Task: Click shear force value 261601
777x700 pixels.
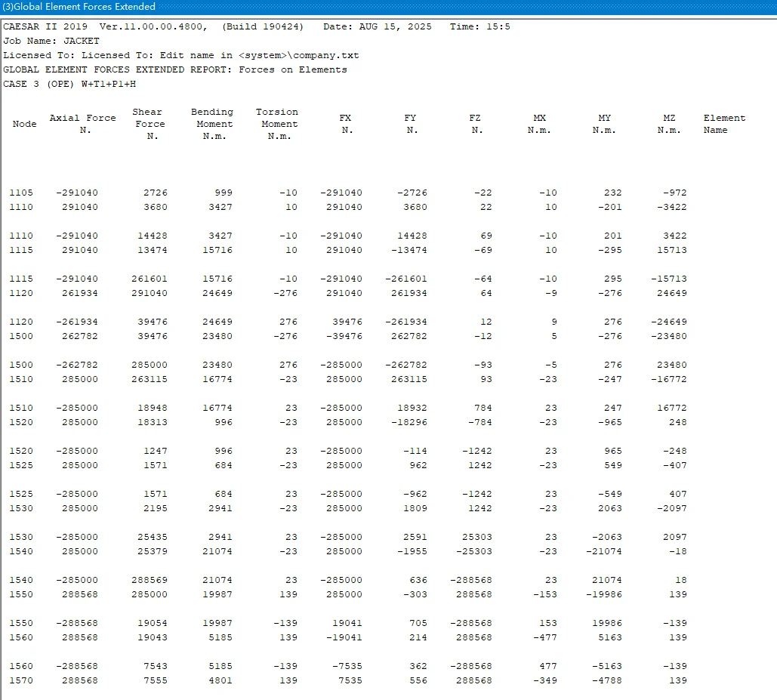Action: tap(150, 279)
